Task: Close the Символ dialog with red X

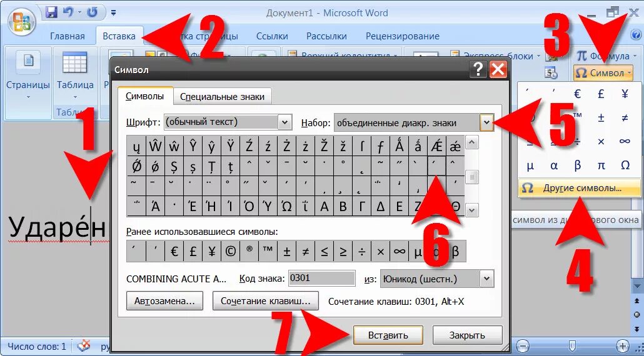Action: coord(498,70)
